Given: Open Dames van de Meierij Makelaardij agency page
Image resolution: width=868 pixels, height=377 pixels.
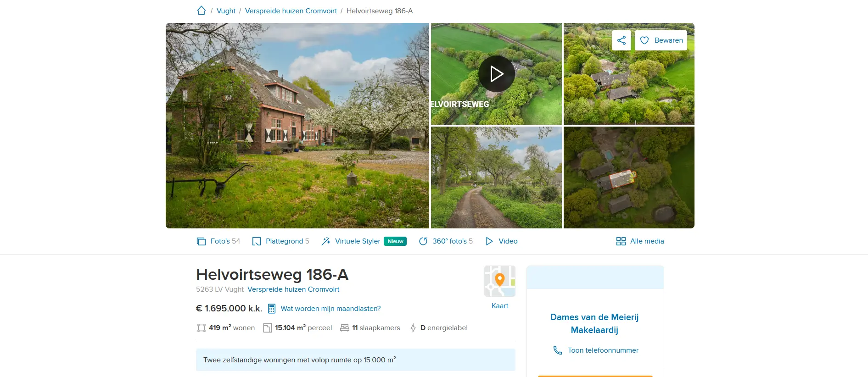Looking at the screenshot, I should [594, 323].
